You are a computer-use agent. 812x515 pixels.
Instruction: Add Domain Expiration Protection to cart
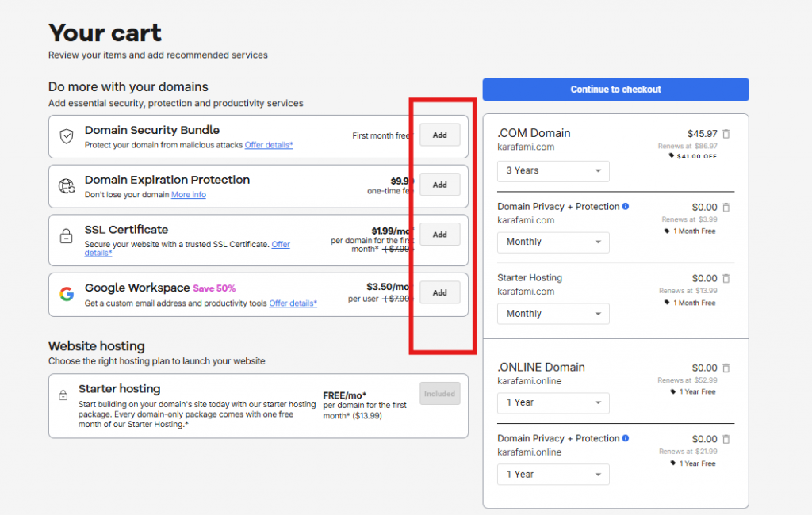click(x=439, y=185)
